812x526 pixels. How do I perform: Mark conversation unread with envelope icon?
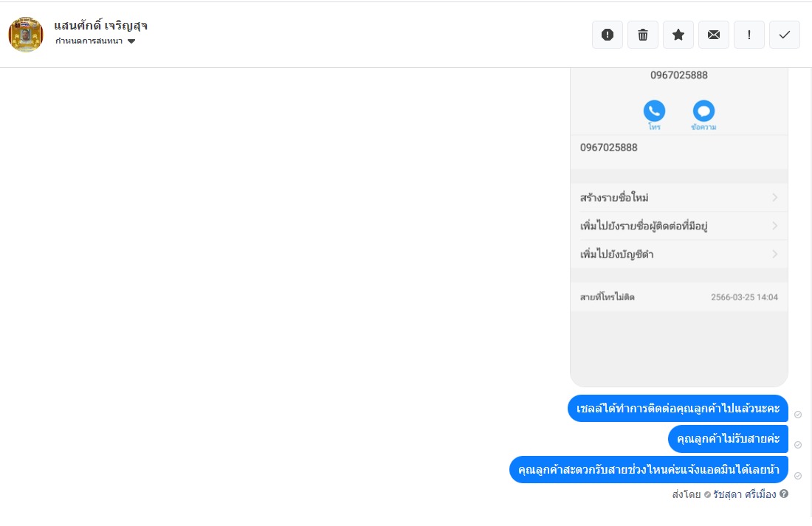coord(714,35)
